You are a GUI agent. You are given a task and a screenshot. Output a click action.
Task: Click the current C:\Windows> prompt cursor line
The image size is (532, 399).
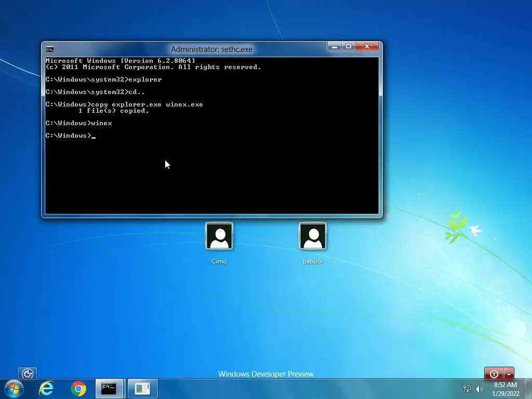(71, 136)
